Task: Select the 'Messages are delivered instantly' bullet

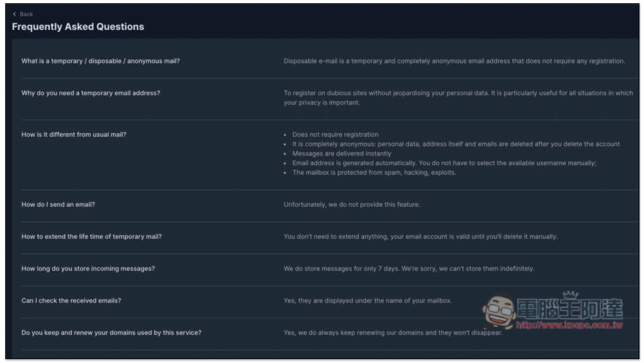Action: click(x=342, y=153)
